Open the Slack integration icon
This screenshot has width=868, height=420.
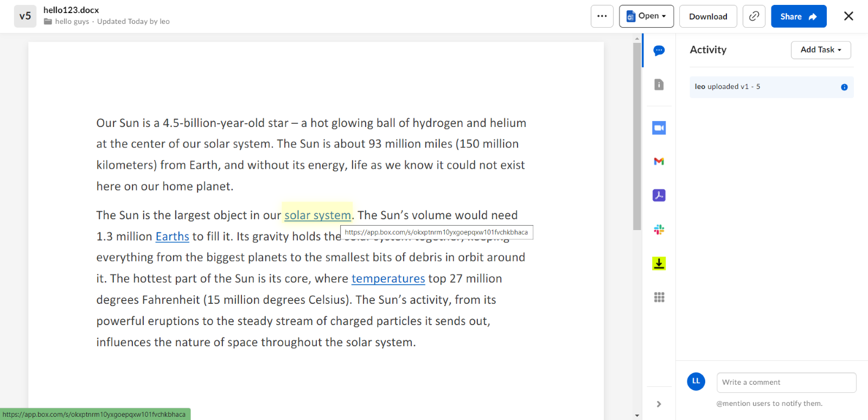pos(659,230)
